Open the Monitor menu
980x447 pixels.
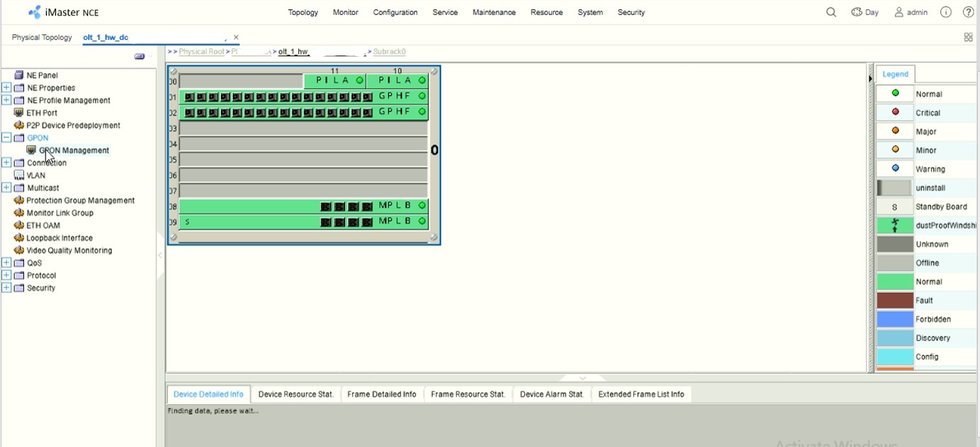tap(346, 12)
